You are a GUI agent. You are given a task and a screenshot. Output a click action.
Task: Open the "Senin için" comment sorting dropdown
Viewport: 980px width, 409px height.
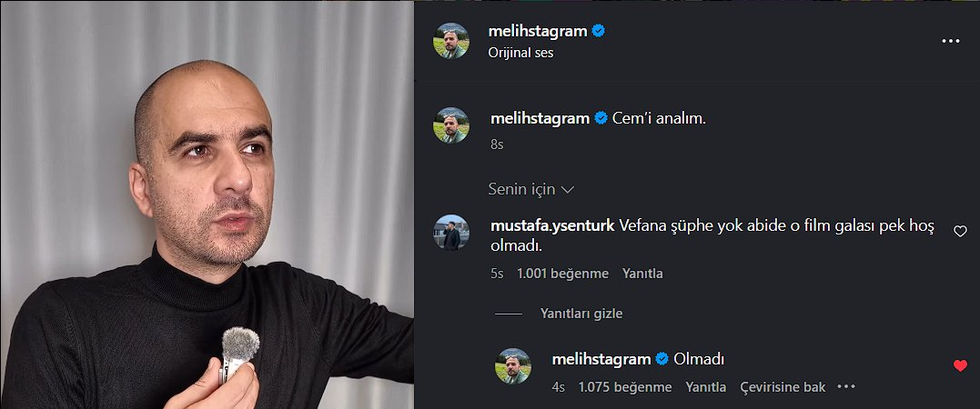[x=530, y=189]
